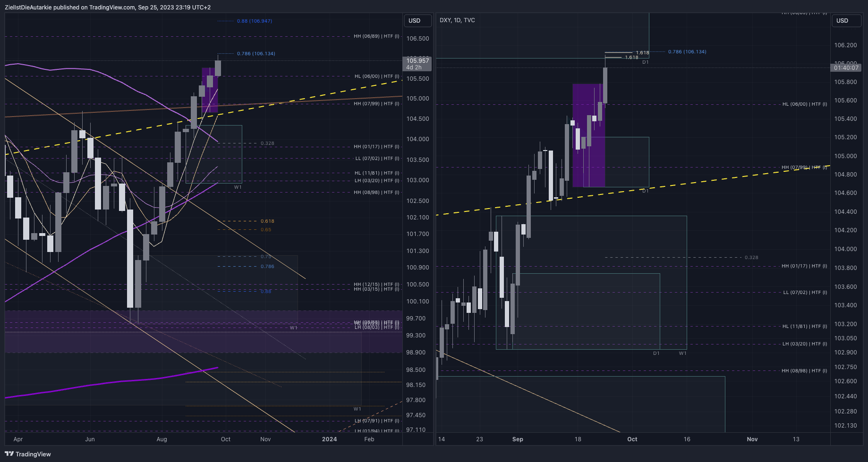Click the 23 date on DXY time axis
This screenshot has height=462, width=868.
479,439
